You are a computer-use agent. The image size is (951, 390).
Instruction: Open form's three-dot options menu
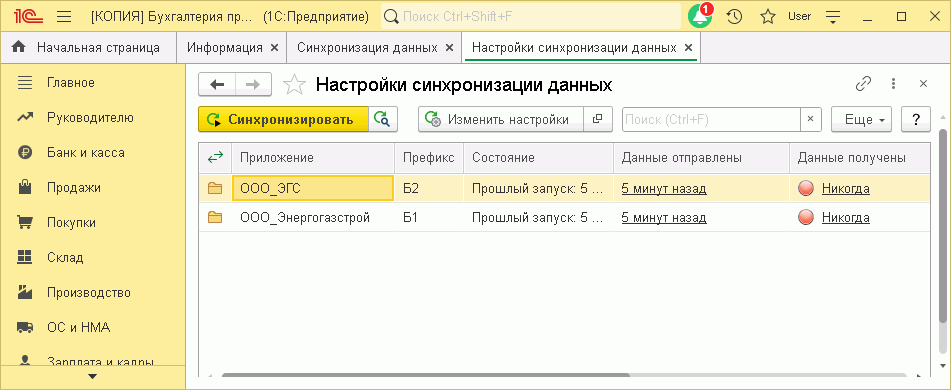893,84
